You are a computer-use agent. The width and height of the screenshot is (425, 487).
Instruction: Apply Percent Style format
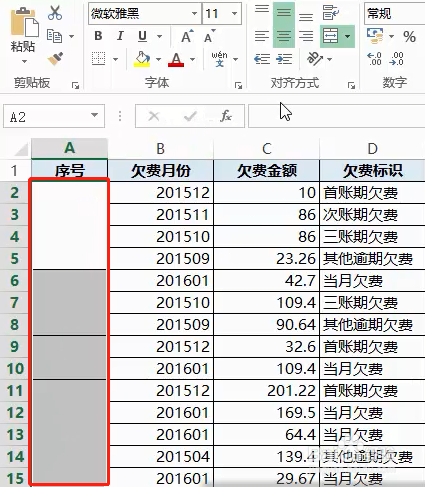click(x=409, y=36)
